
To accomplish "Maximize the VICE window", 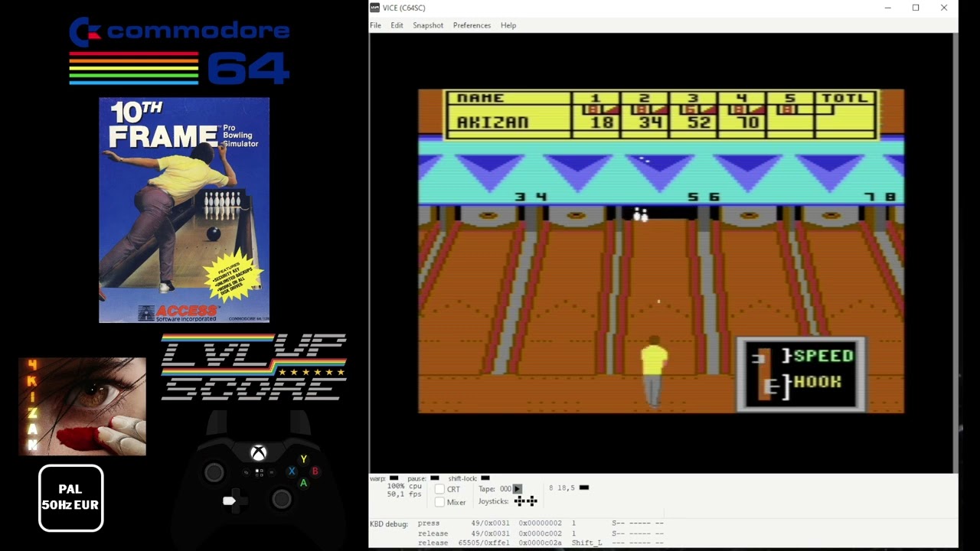I will coord(916,8).
